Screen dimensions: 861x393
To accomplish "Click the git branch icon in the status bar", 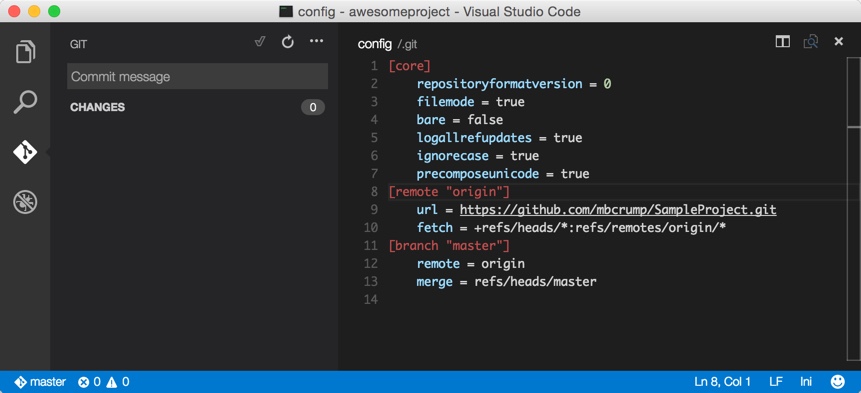I will pos(20,382).
